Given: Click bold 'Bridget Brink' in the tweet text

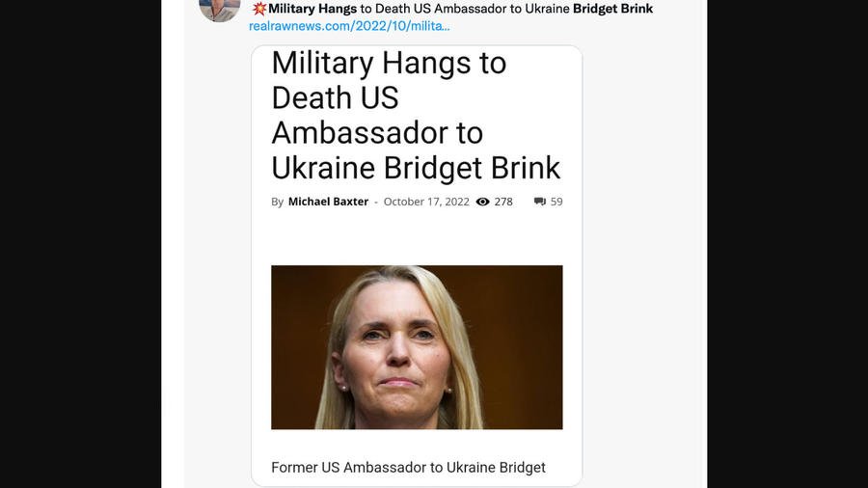Looking at the screenshot, I should [612, 9].
